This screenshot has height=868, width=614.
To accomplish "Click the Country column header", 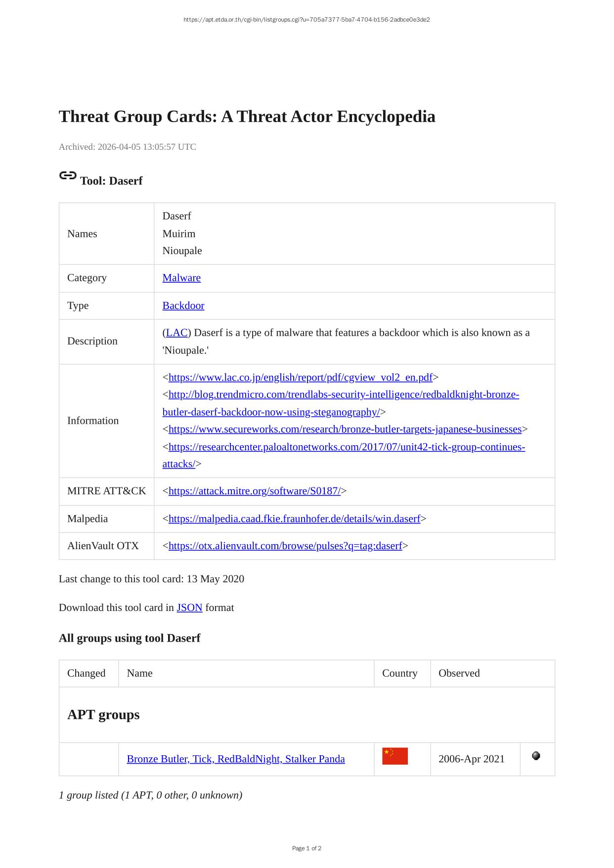I will (x=399, y=673).
